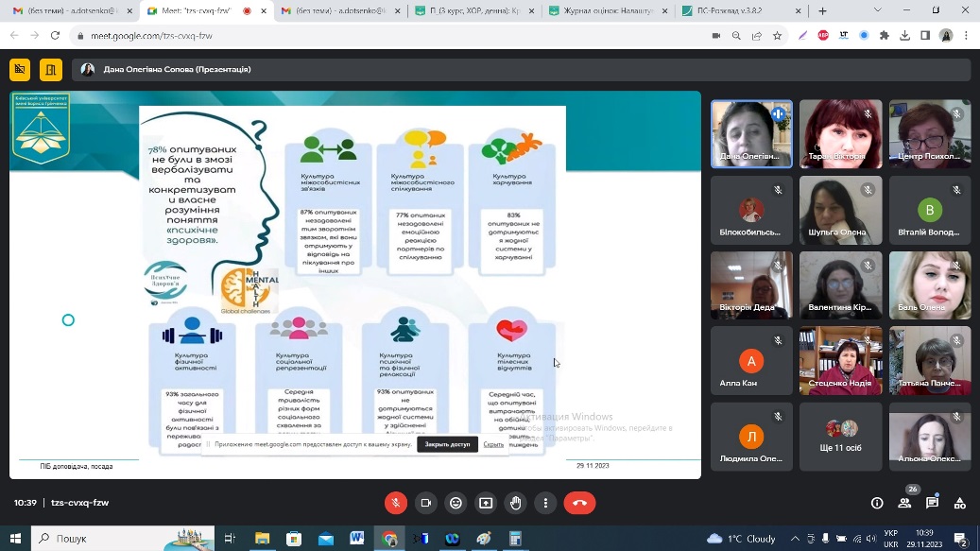Open the chat with everyone panel
The height and width of the screenshot is (551, 980).
tap(932, 503)
